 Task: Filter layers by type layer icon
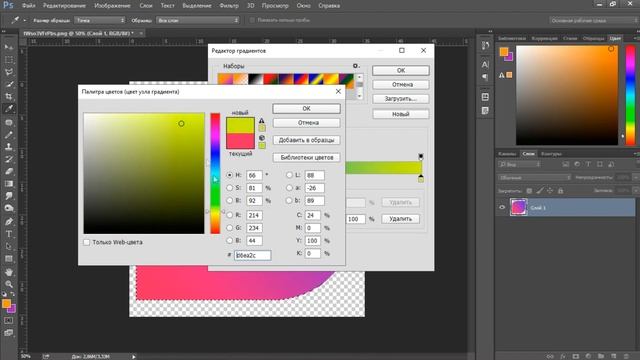[x=588, y=164]
